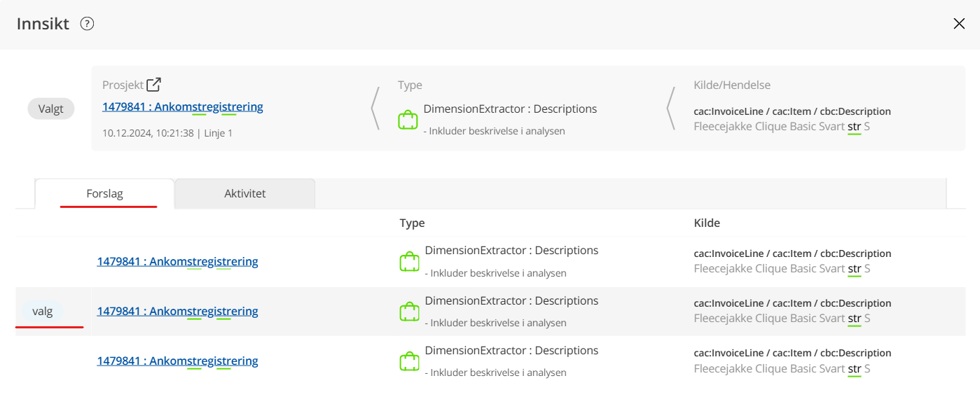980x397 pixels.
Task: Click the suitcase icon in the highlighted valg row
Action: pyautogui.click(x=409, y=312)
